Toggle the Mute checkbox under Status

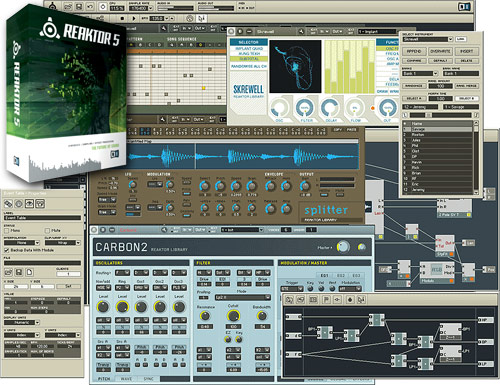coord(47,230)
